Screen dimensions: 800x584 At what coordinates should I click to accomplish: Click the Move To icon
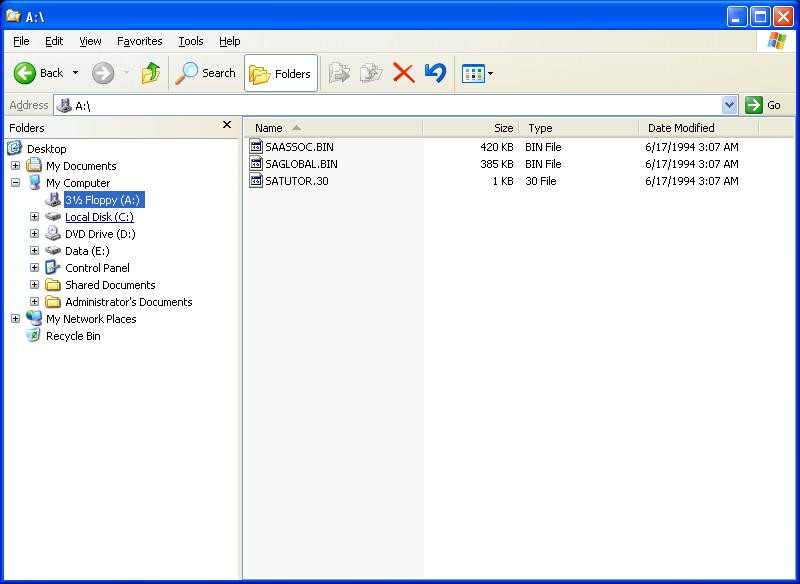(x=338, y=72)
